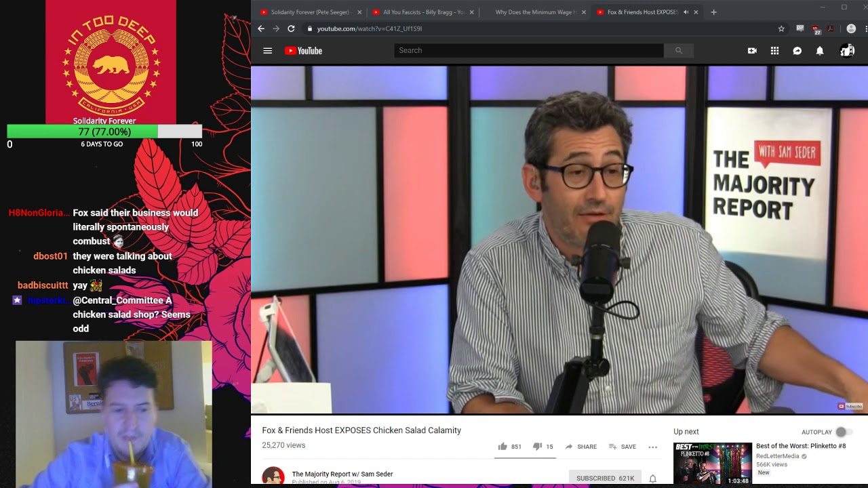The height and width of the screenshot is (488, 868).
Task: Click the In Too Deep bear logo
Action: click(x=111, y=65)
